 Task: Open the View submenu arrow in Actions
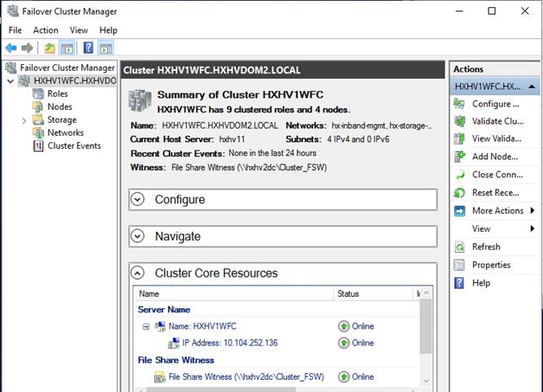coord(532,229)
